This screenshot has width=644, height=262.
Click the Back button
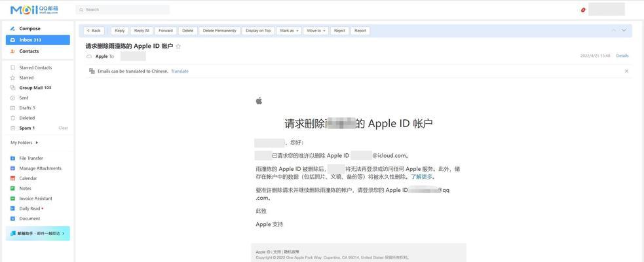(94, 31)
